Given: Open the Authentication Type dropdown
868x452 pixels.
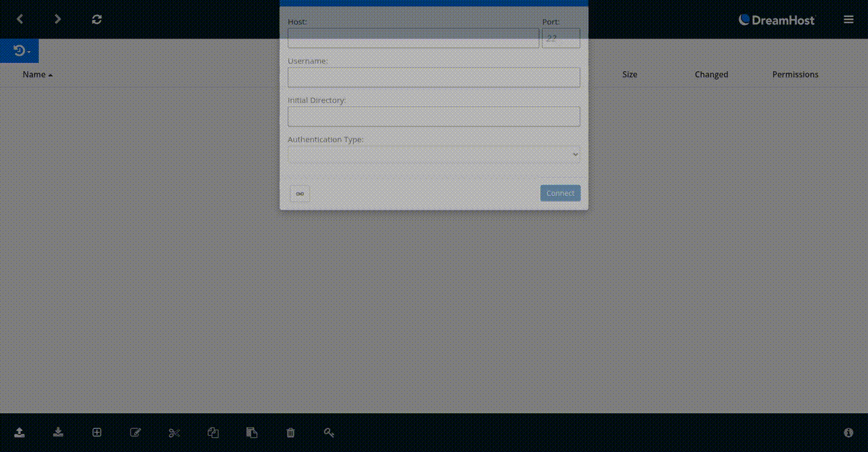Looking at the screenshot, I should tap(434, 155).
